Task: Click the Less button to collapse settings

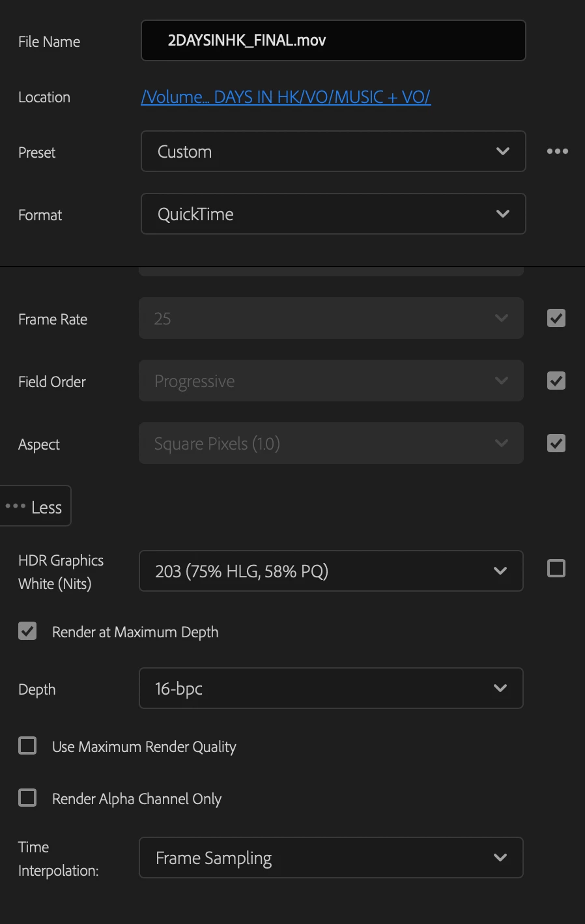Action: [35, 506]
